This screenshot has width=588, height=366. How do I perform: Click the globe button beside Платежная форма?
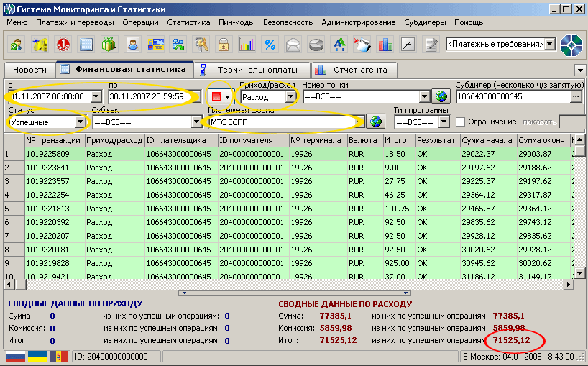375,122
